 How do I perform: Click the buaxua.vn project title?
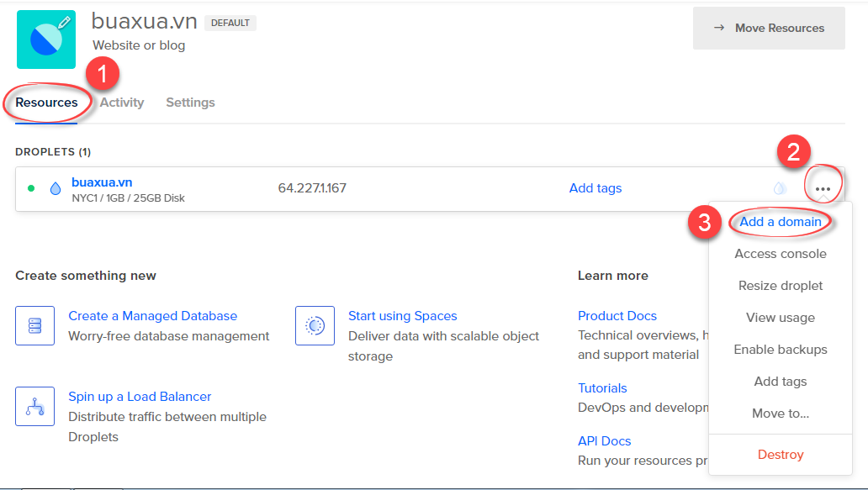[144, 22]
